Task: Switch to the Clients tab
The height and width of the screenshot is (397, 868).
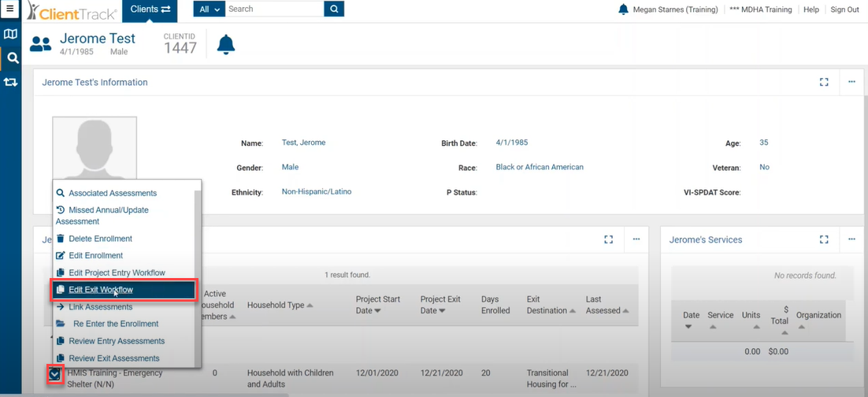Action: pyautogui.click(x=150, y=9)
